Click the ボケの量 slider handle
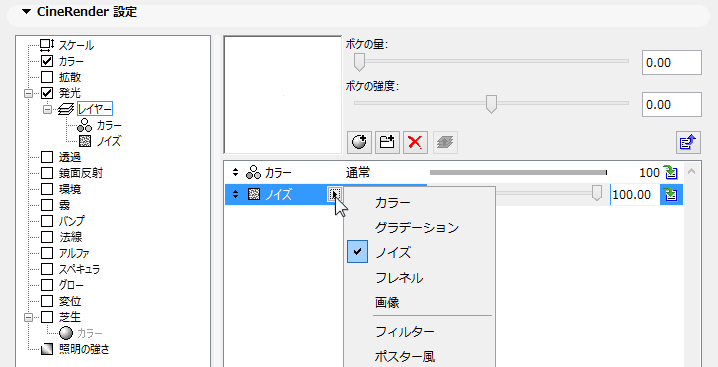 pos(360,62)
